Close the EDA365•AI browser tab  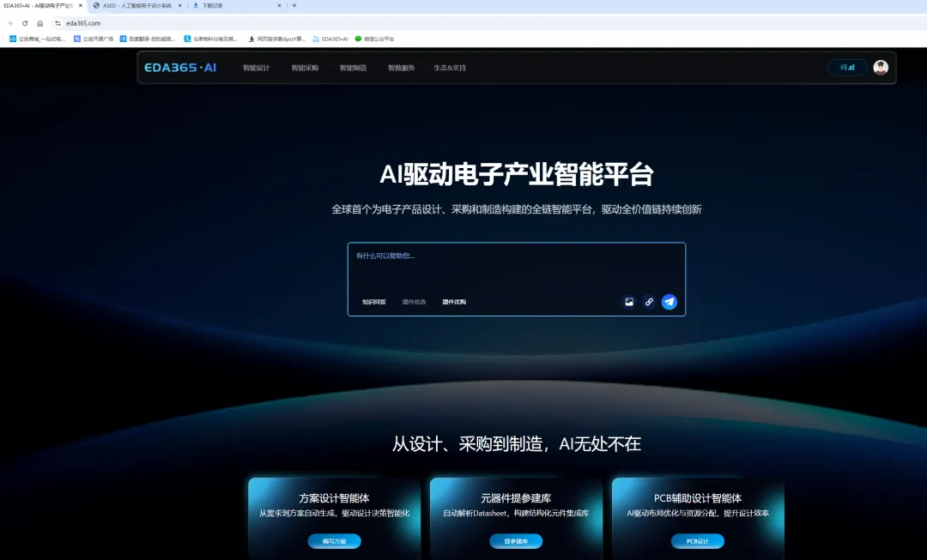click(81, 6)
